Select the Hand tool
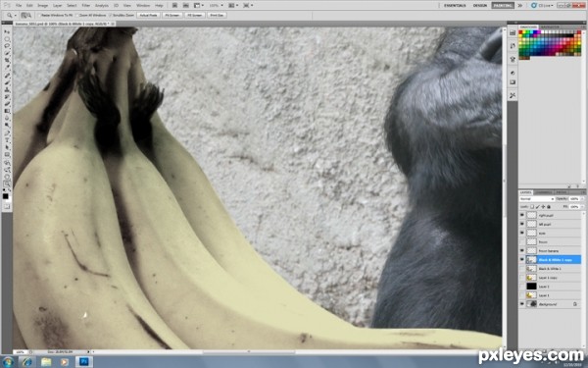The width and height of the screenshot is (588, 368). point(7,177)
